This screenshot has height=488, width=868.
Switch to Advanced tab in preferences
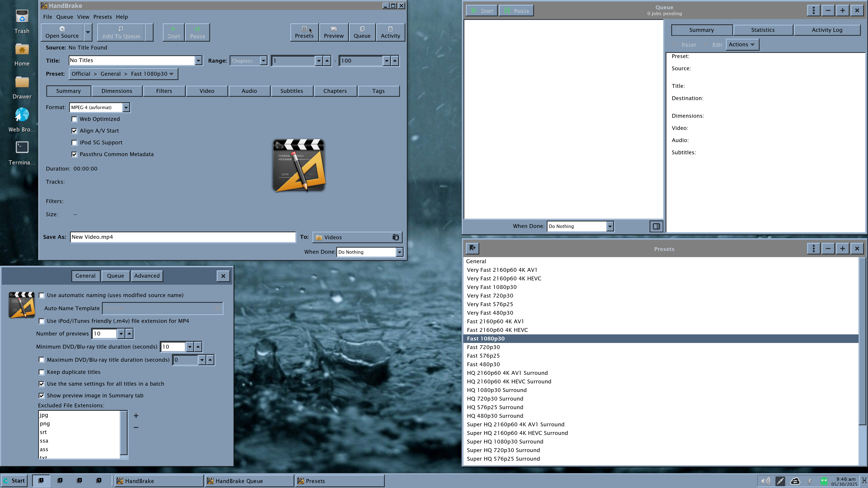pos(147,276)
